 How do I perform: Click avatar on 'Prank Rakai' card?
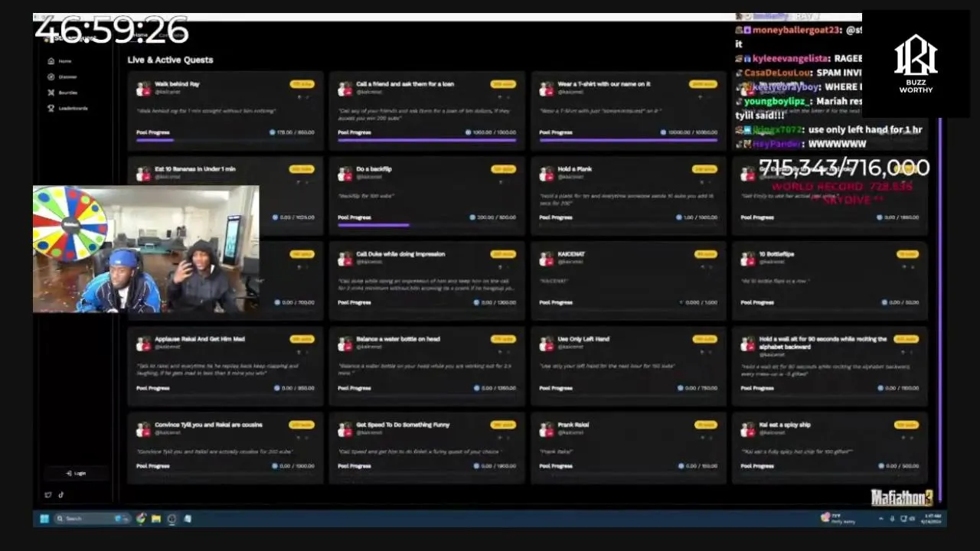(546, 429)
